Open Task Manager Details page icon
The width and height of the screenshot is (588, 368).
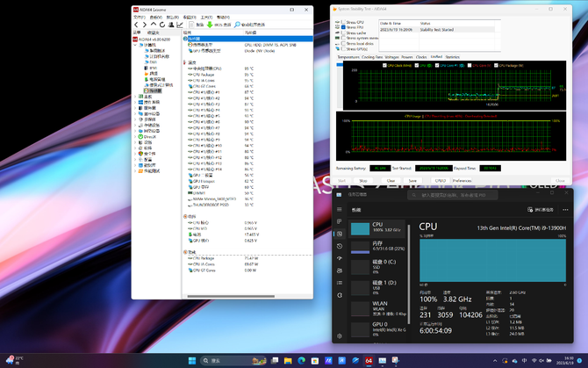coord(340,283)
